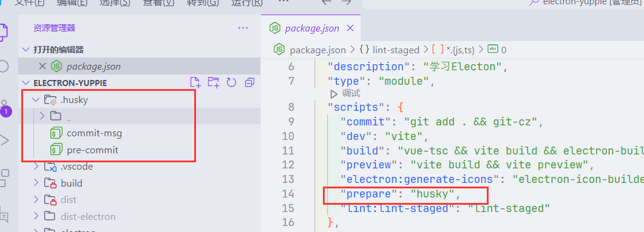Viewport: 644px width, 232px height.
Task: Open the 查看(V) menu
Action: coord(158,2)
